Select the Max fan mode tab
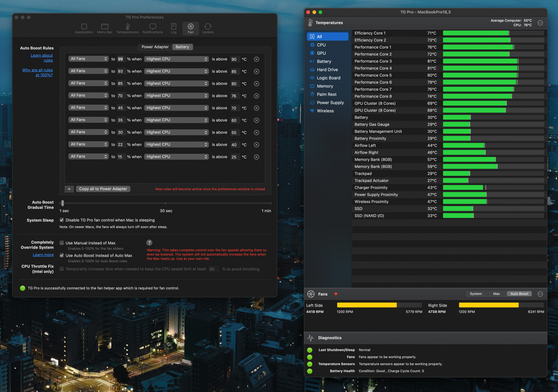The width and height of the screenshot is (558, 392). click(496, 294)
